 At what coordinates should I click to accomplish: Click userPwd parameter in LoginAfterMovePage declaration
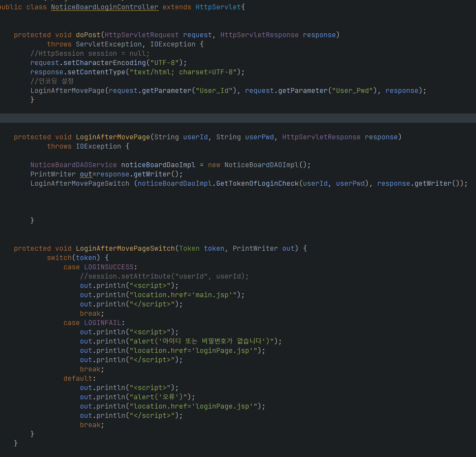[260, 137]
